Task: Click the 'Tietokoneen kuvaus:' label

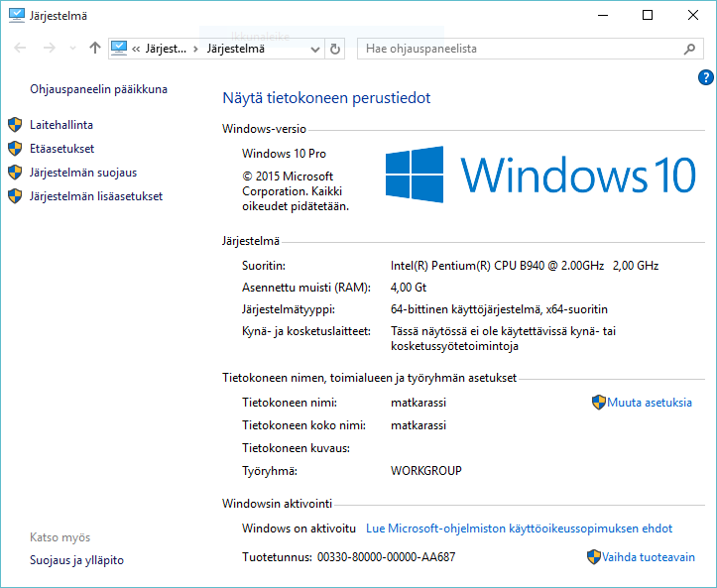Action: (296, 448)
